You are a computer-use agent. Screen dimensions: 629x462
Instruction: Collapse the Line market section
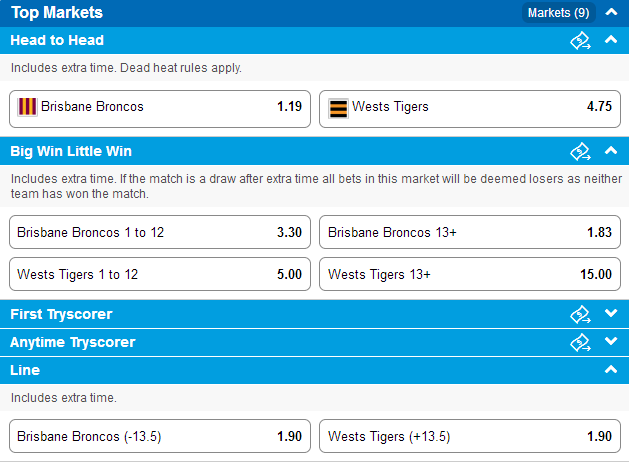611,369
